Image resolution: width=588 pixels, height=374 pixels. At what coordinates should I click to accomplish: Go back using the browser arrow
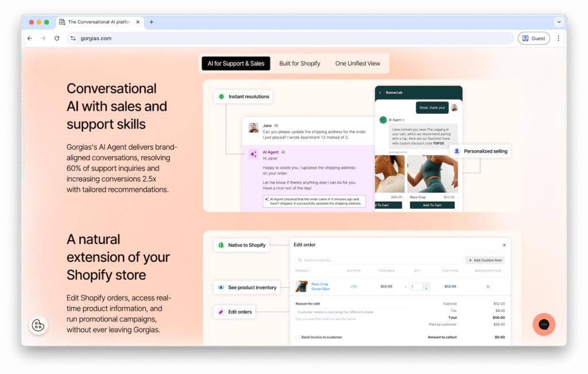30,38
